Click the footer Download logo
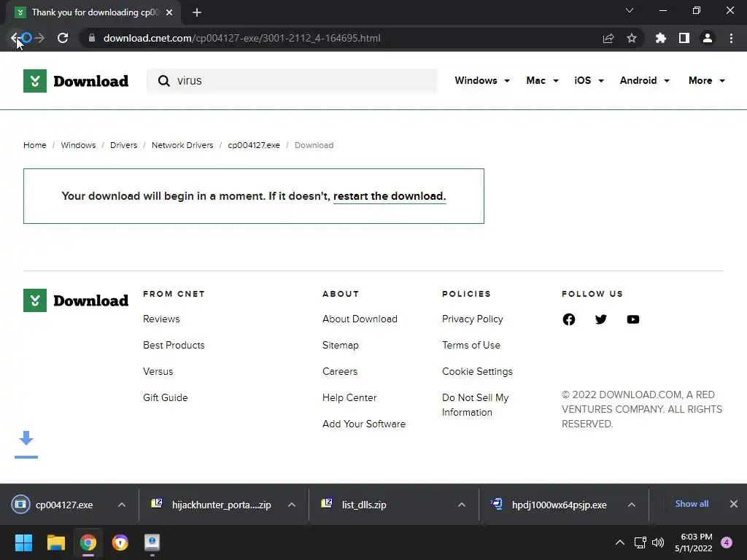 76,300
